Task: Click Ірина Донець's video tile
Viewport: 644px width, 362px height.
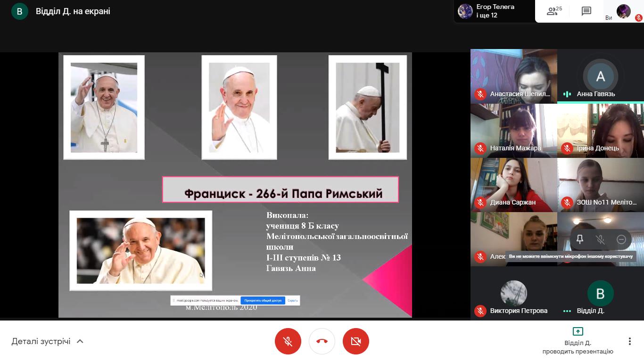Action: tap(600, 130)
